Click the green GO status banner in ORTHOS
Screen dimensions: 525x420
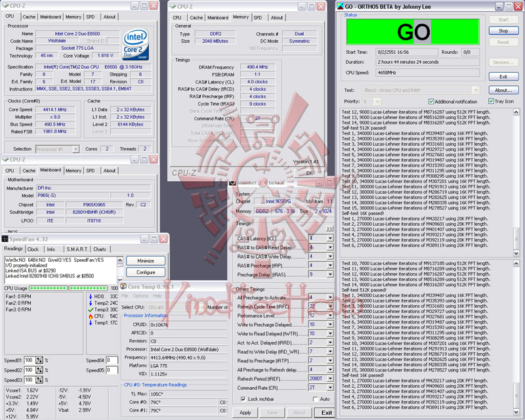413,31
